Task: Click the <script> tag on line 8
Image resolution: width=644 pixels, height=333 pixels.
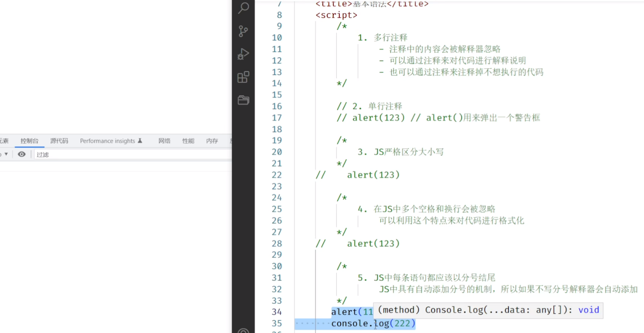Action: 337,15
